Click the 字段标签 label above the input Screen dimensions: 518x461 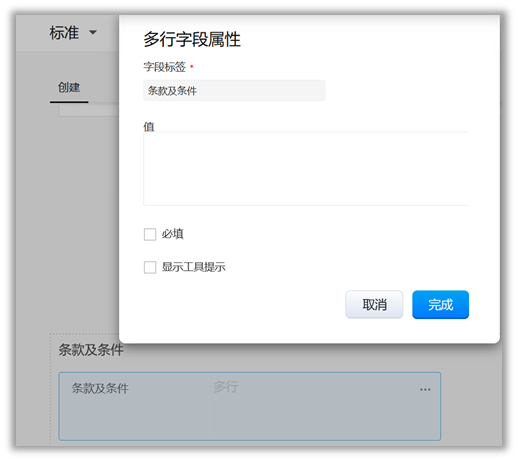165,67
